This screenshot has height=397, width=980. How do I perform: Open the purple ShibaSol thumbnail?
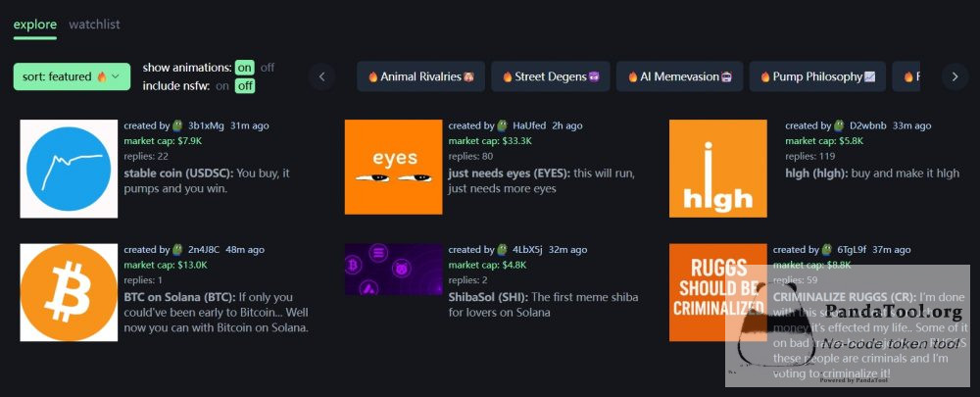click(x=393, y=269)
